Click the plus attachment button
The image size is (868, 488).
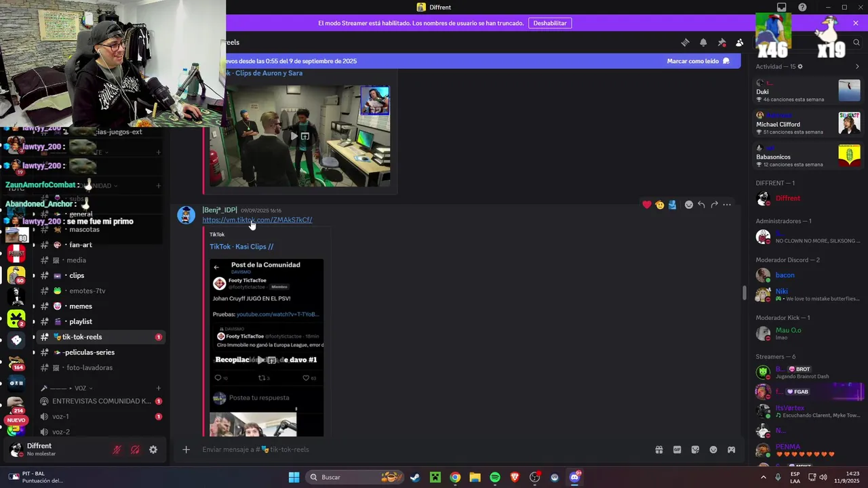(x=186, y=449)
